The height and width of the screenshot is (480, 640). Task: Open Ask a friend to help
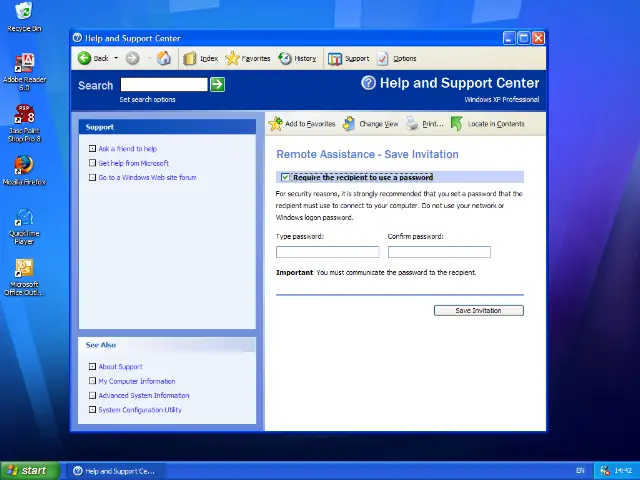[x=128, y=149]
